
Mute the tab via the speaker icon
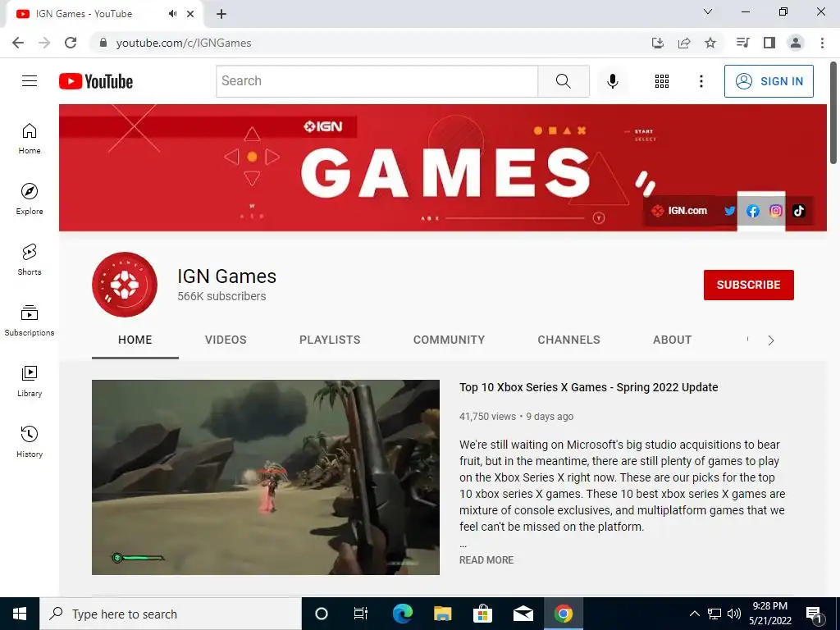click(x=172, y=14)
